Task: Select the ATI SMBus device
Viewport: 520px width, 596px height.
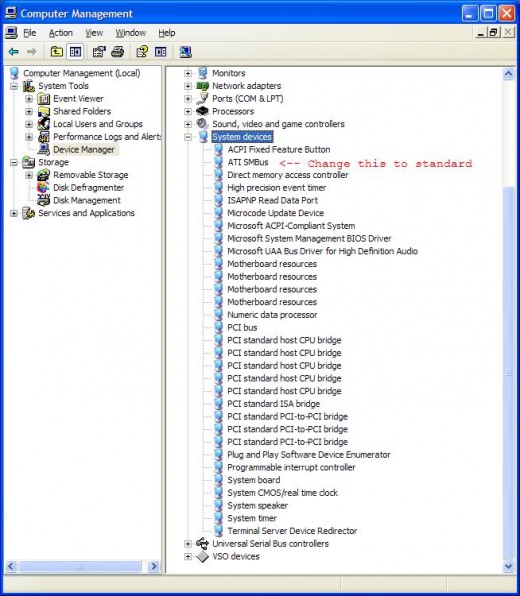Action: pos(248,162)
